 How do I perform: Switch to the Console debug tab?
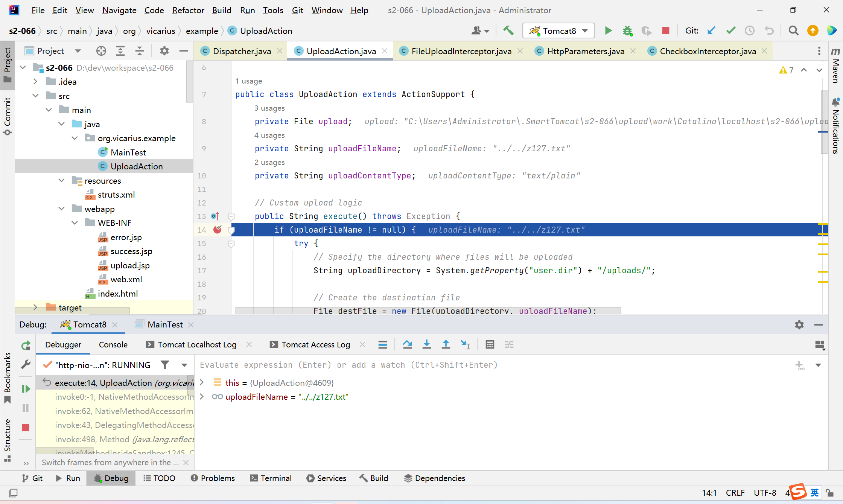tap(113, 344)
